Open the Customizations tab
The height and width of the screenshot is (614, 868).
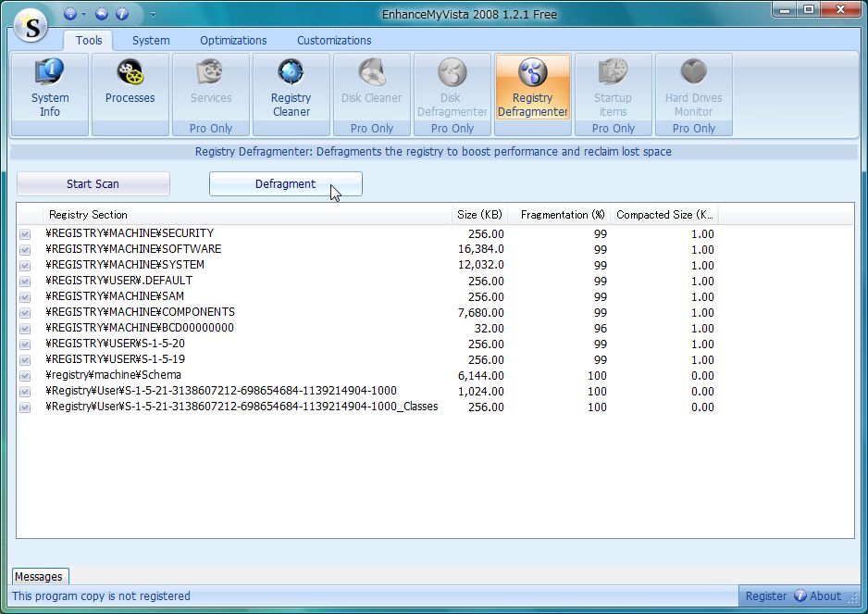point(334,41)
